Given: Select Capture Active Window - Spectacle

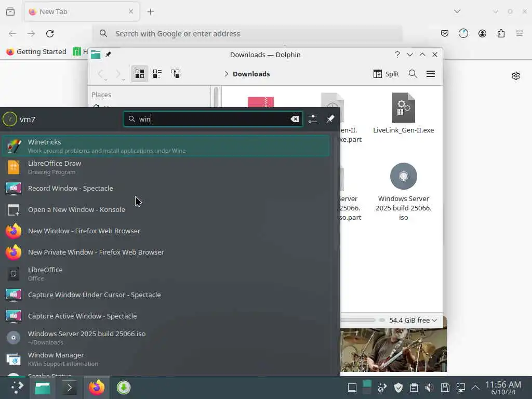Looking at the screenshot, I should 166,316.
